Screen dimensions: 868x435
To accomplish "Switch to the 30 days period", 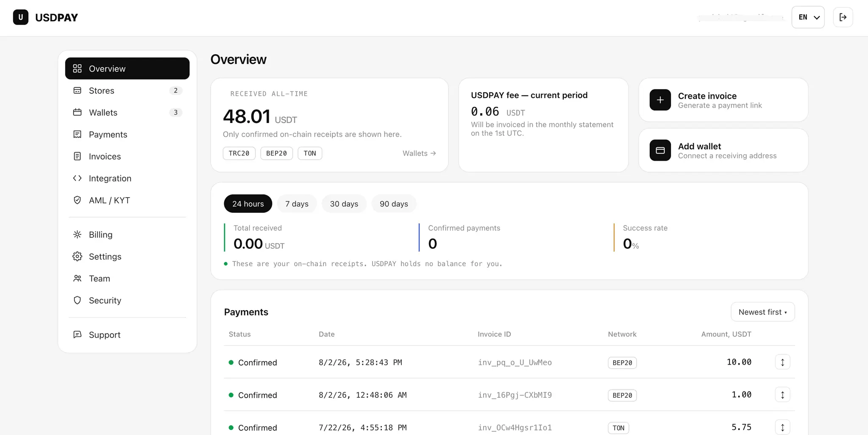I will pos(344,204).
